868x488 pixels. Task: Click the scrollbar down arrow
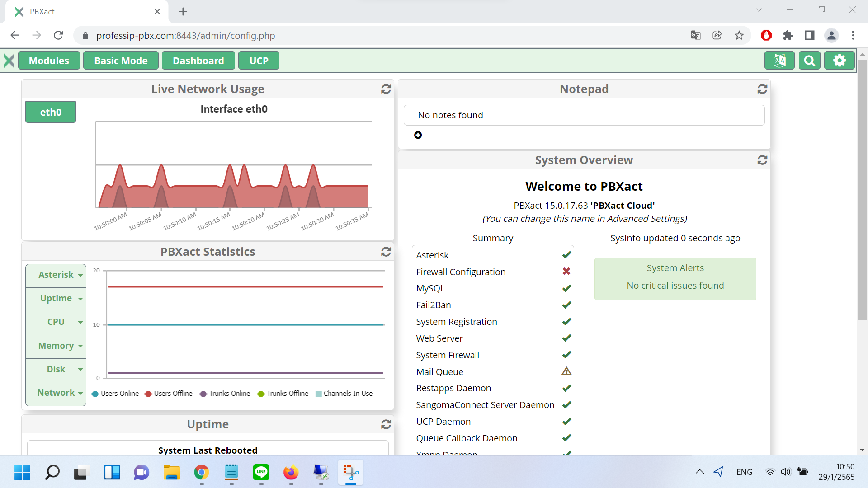(862, 450)
